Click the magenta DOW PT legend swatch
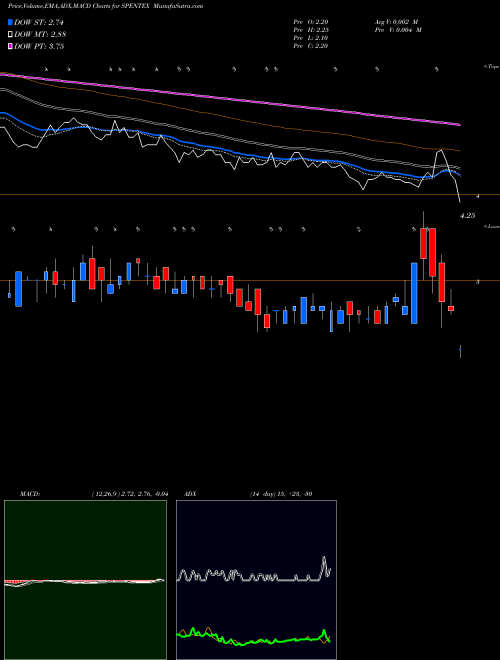 click(10, 46)
